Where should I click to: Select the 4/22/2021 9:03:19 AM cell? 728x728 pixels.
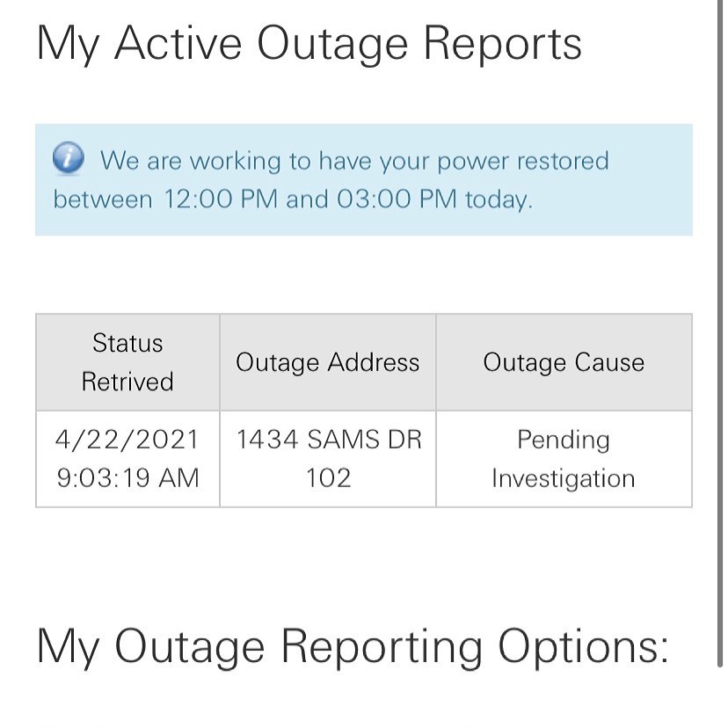tap(127, 459)
